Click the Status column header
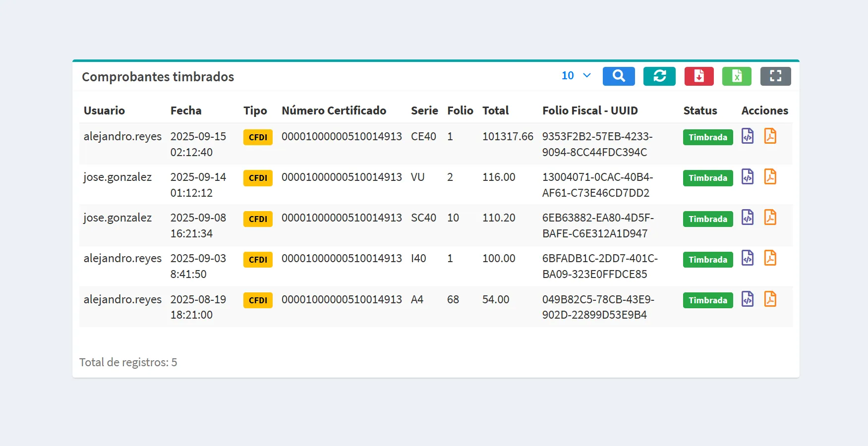The height and width of the screenshot is (446, 868). 700,111
